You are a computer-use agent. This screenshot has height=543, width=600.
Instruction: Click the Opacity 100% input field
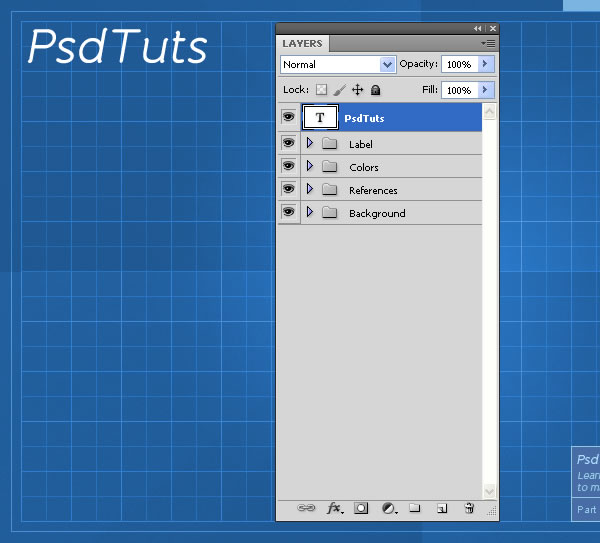[460, 64]
